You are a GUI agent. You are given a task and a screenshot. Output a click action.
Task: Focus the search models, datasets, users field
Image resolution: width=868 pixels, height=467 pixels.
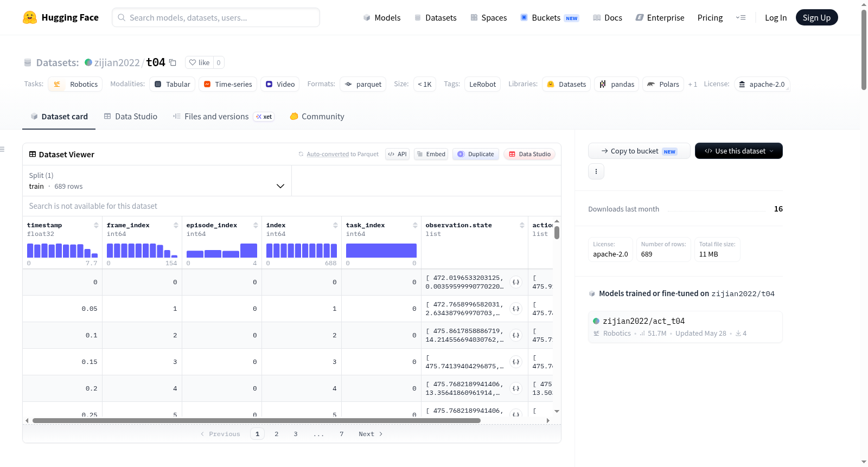pyautogui.click(x=216, y=17)
